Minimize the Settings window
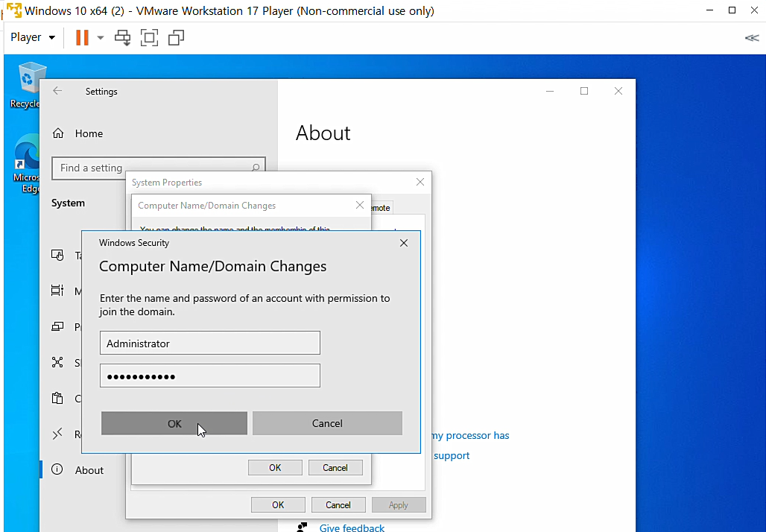Viewport: 766px width, 532px height. [550, 91]
